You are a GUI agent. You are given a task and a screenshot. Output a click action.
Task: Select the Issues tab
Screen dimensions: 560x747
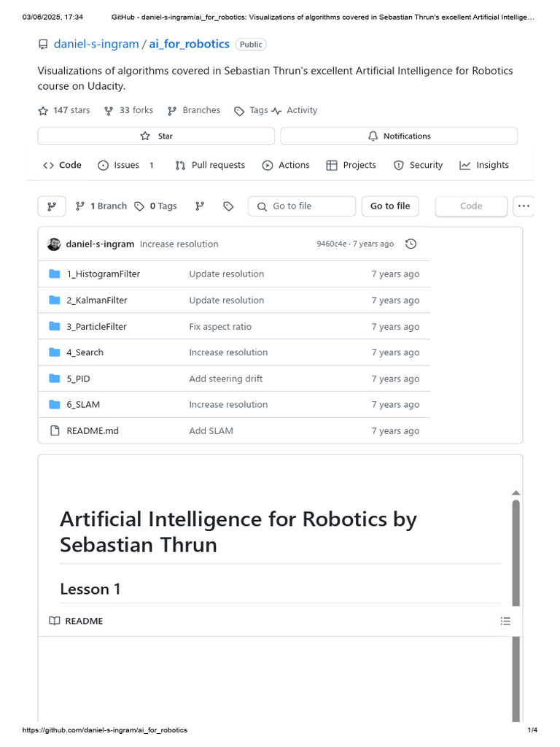coord(125,165)
